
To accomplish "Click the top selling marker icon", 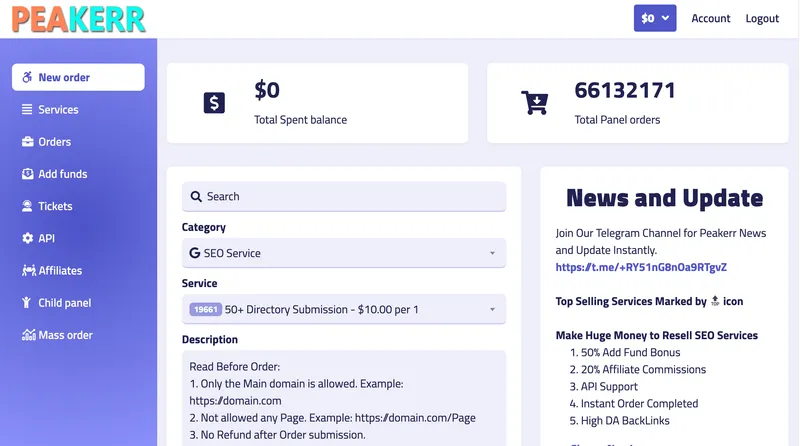I will click(715, 301).
